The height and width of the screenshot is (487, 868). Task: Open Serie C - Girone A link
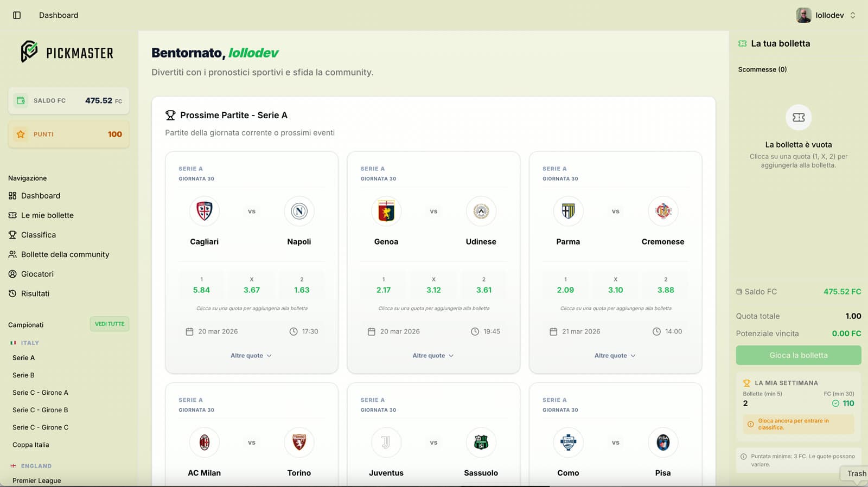[40, 393]
